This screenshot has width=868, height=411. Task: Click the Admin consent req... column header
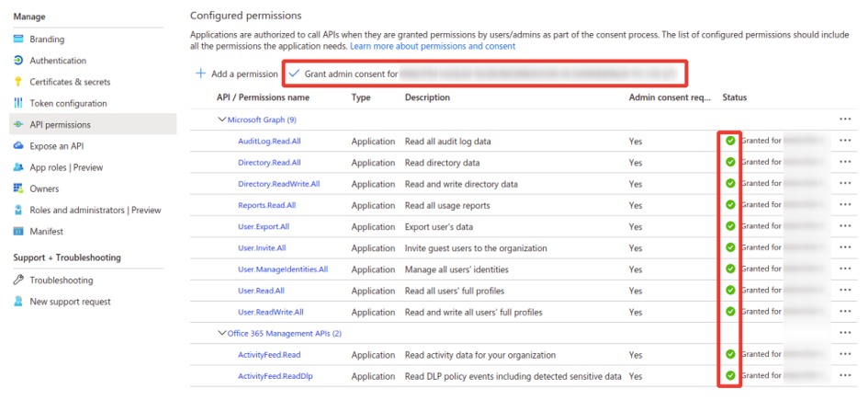(670, 97)
